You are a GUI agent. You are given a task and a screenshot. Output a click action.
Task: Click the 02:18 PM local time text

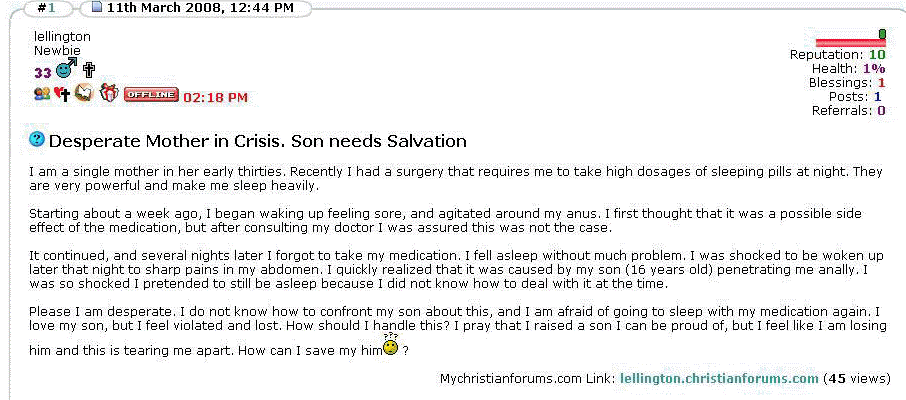[216, 97]
